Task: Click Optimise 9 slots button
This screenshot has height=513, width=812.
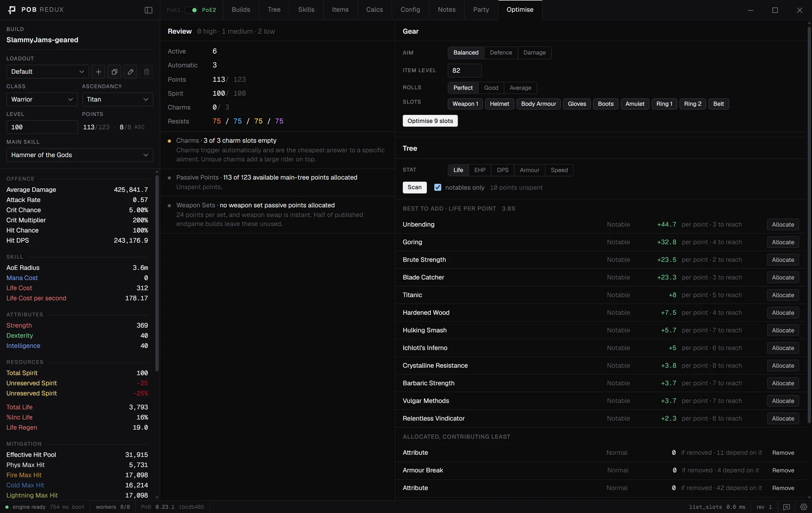Action: [430, 121]
